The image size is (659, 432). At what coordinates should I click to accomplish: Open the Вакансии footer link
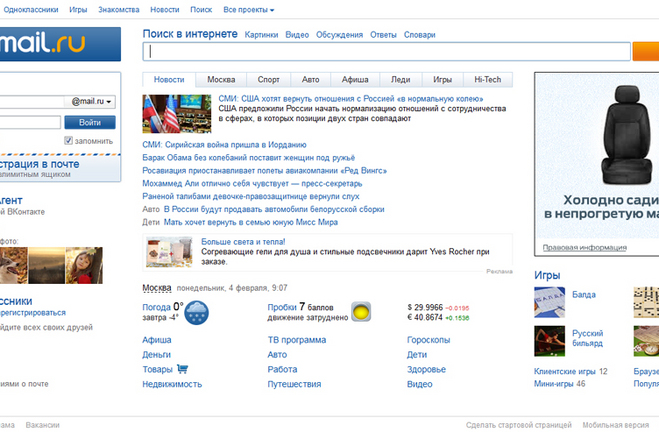tap(42, 425)
